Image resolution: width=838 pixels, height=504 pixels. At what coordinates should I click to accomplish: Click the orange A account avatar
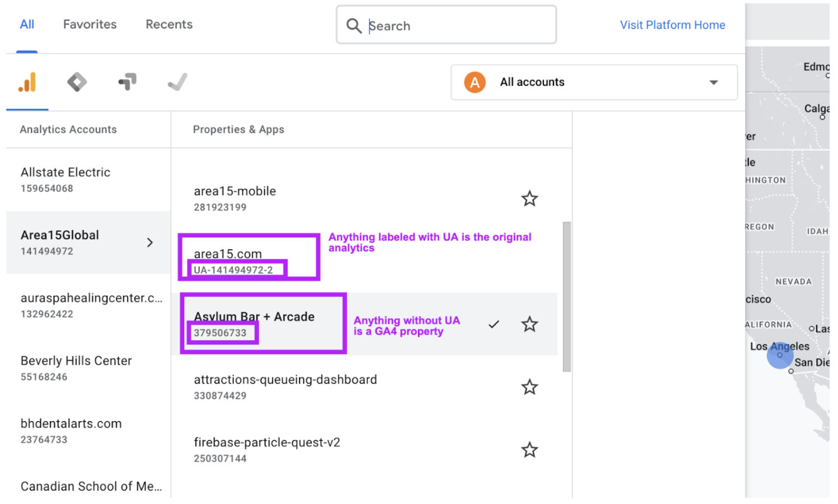(474, 82)
